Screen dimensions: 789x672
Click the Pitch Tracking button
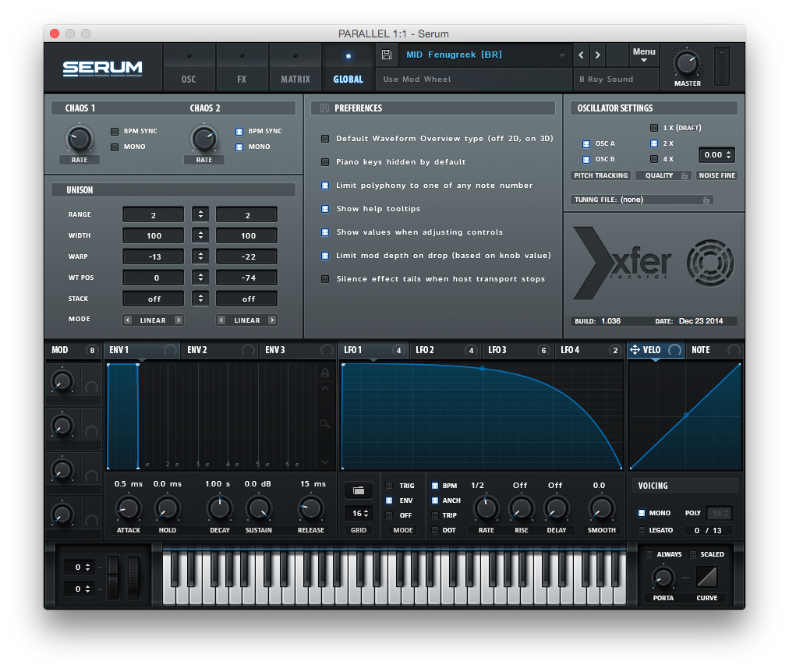[x=600, y=175]
